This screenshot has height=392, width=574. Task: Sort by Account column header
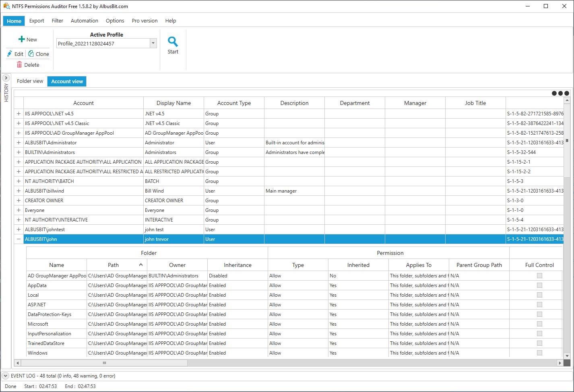pyautogui.click(x=84, y=103)
